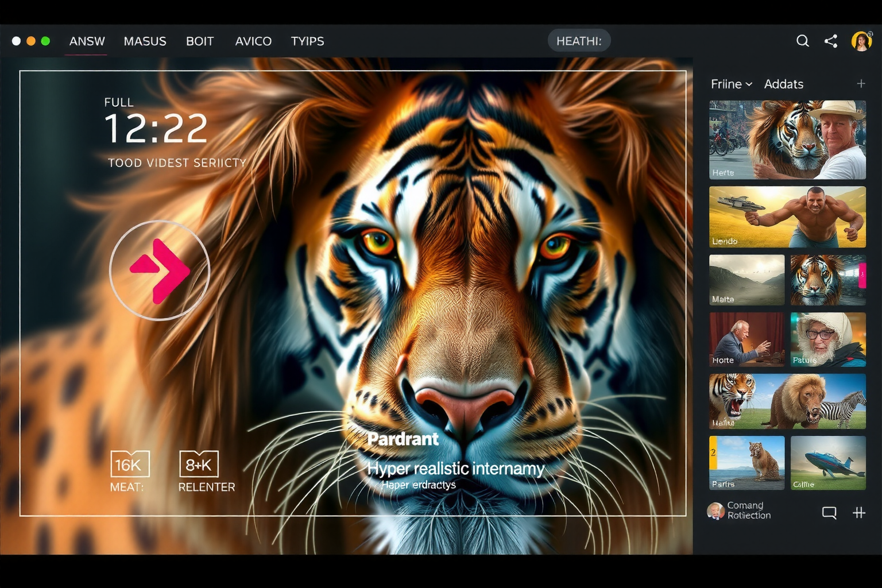Click the search magnifier icon
Screen dimensions: 882x588
coord(802,41)
